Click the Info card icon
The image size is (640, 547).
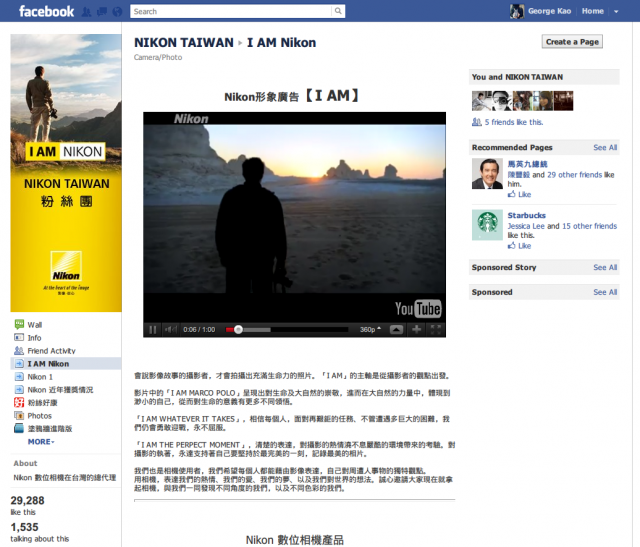pos(19,338)
